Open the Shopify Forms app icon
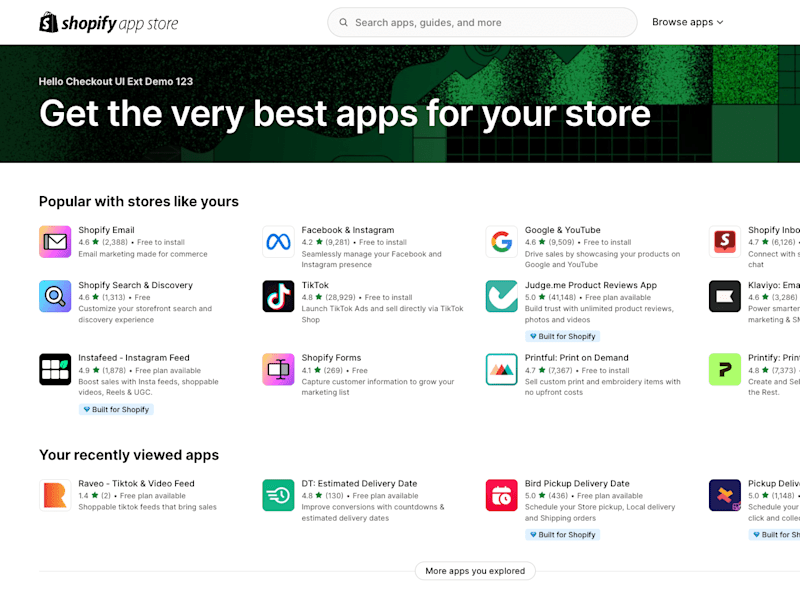800x600 pixels. pos(279,369)
